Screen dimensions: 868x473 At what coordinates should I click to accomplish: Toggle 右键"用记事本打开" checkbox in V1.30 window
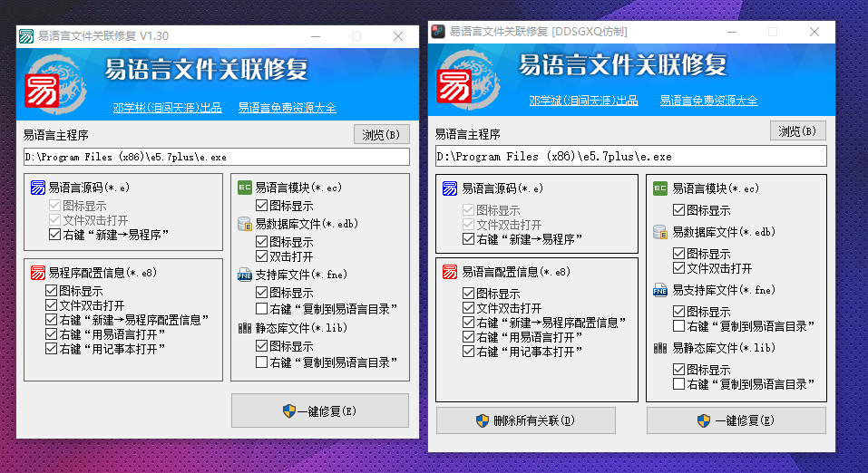click(x=51, y=349)
